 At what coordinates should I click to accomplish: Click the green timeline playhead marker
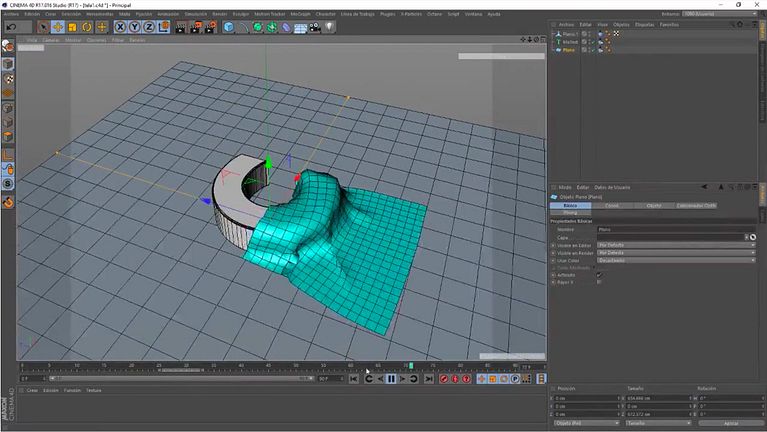click(x=411, y=365)
